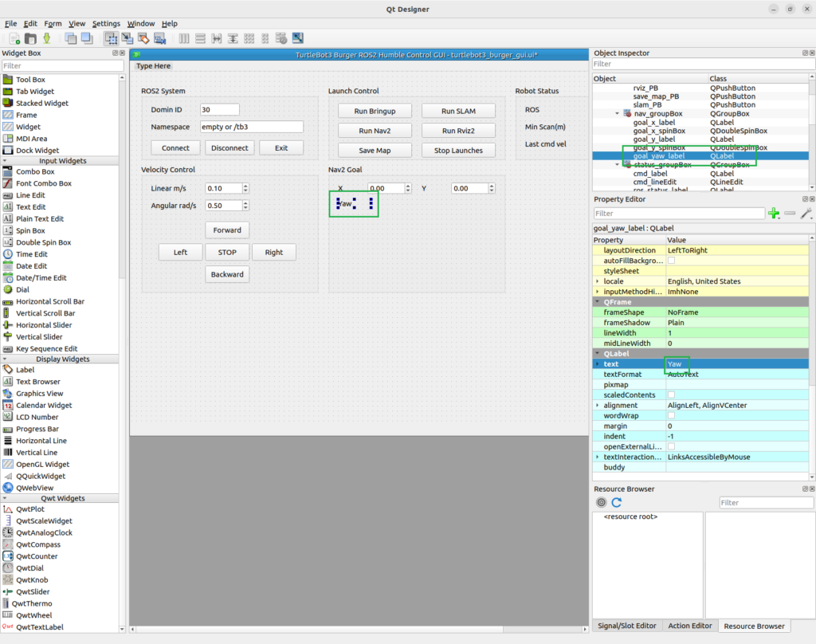The height and width of the screenshot is (644, 816).
Task: Select QwtCompass widget in Widget Box
Action: (x=38, y=544)
